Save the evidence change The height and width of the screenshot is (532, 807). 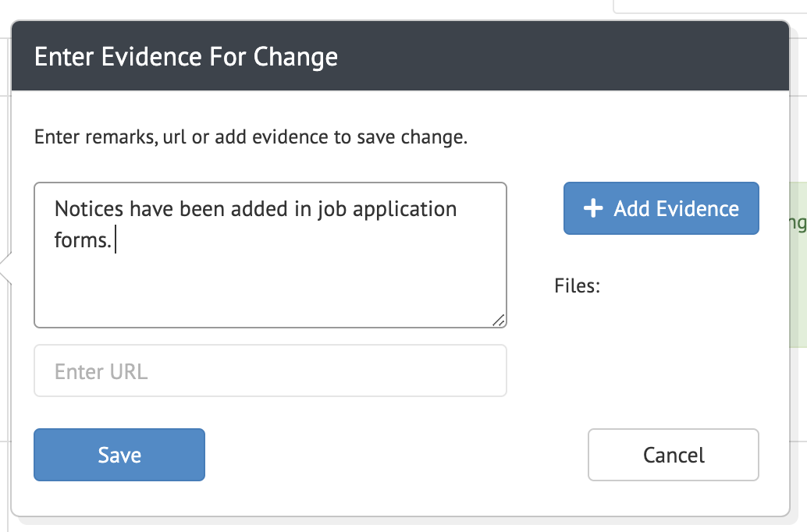(119, 455)
